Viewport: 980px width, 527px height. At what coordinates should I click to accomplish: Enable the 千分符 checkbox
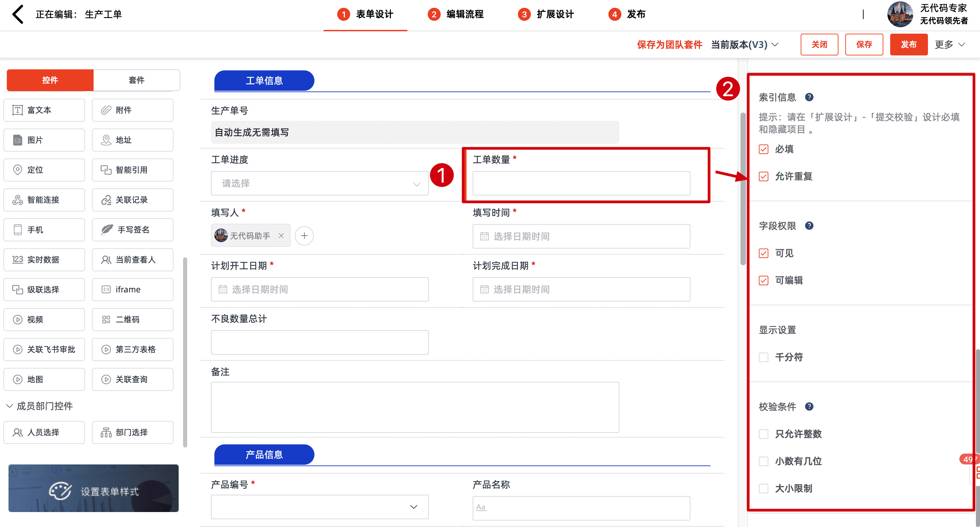[x=763, y=357]
